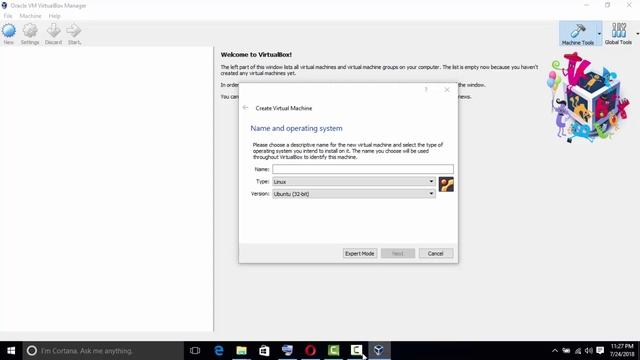Open the Version dropdown showing Ubuntu (32-bit)

tap(353, 194)
